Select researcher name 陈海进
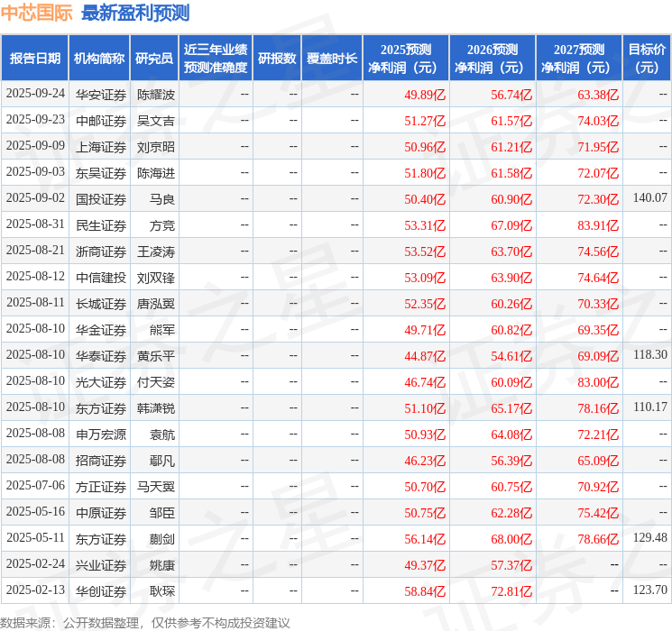Screen dimensions: 672x631 click(x=155, y=173)
